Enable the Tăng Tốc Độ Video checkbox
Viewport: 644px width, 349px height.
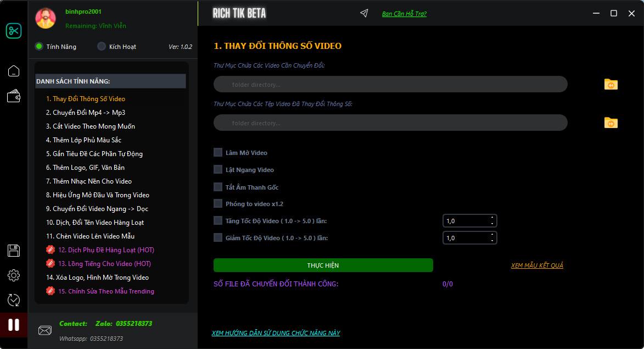(217, 221)
